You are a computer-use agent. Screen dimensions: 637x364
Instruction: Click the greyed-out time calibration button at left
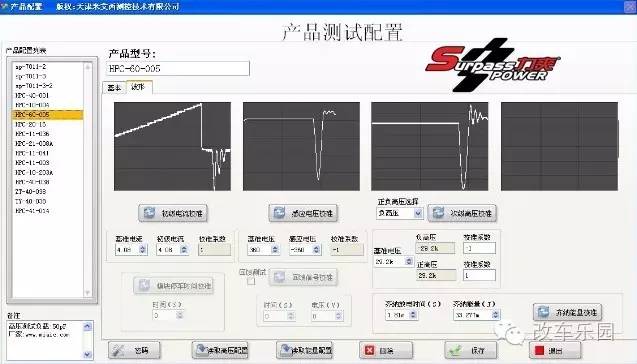point(173,286)
